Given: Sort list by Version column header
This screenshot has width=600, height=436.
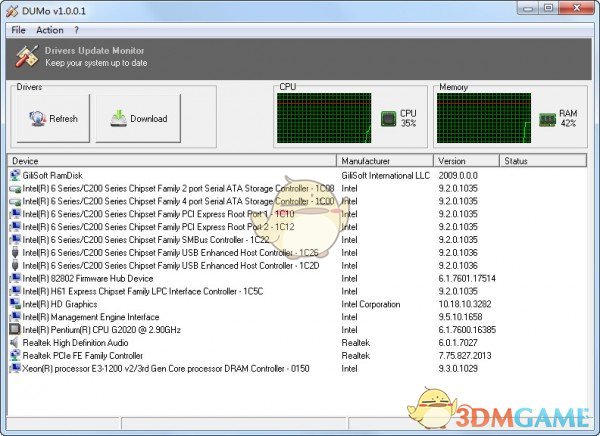Looking at the screenshot, I should click(466, 161).
